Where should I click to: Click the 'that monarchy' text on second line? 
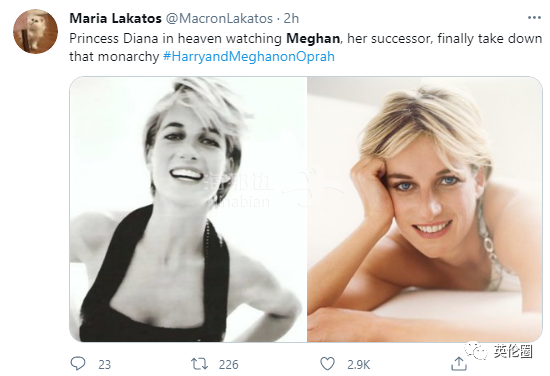(x=114, y=56)
